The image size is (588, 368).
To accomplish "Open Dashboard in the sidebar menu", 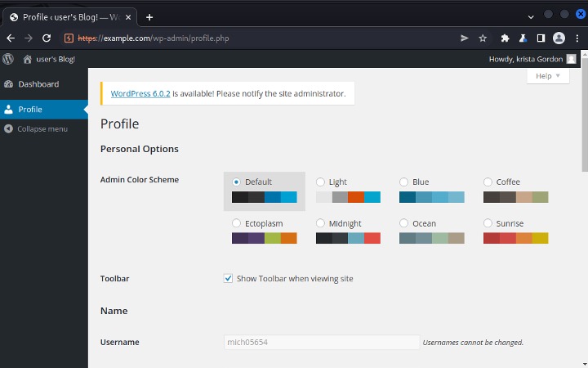I will pyautogui.click(x=38, y=84).
